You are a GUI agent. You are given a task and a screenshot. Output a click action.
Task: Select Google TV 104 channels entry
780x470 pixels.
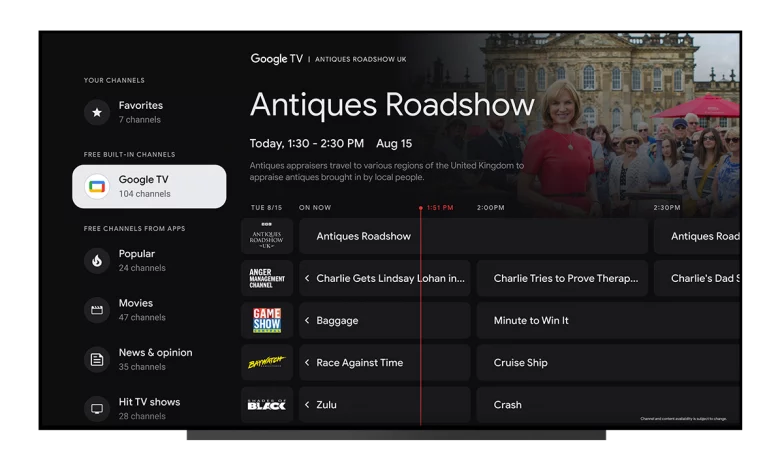[x=149, y=187]
